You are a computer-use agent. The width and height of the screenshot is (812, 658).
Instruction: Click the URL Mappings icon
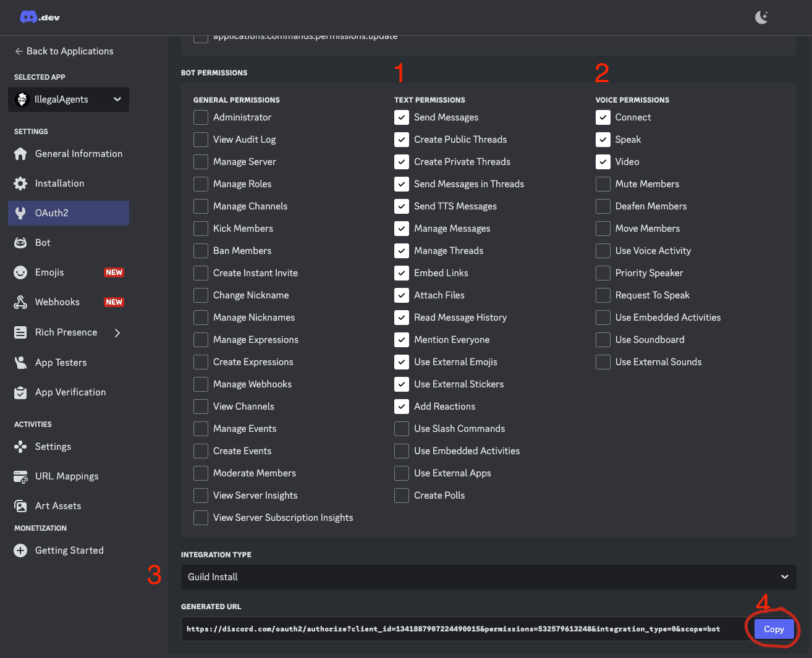point(20,476)
